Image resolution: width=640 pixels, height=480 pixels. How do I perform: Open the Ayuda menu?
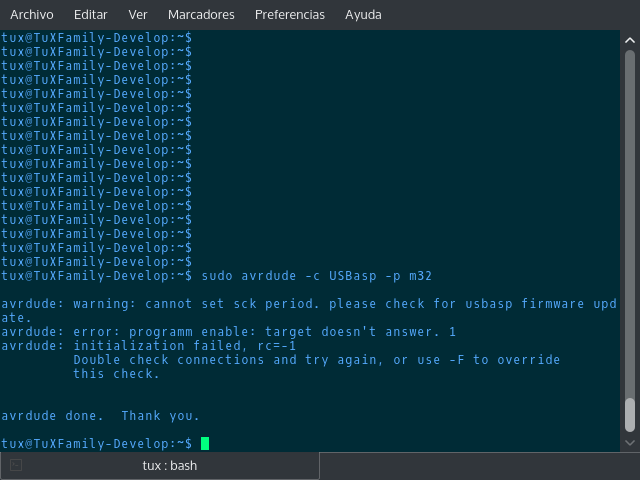pyautogui.click(x=363, y=15)
